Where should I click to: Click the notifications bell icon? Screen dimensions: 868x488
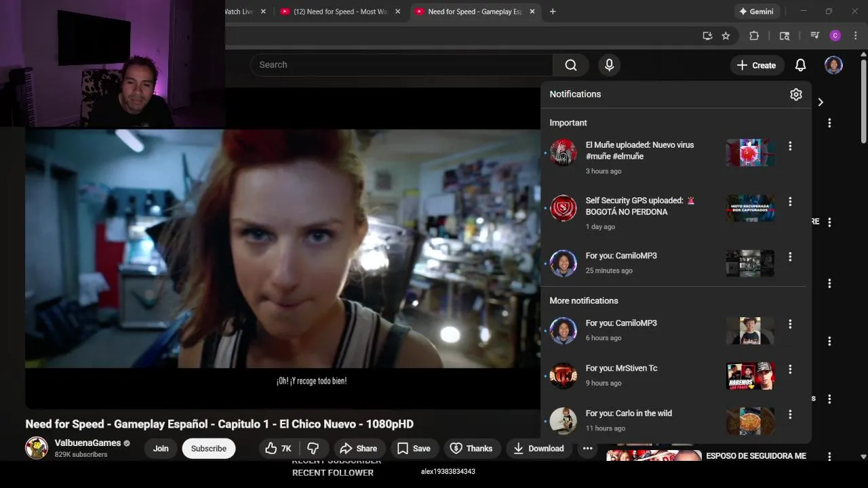(800, 65)
